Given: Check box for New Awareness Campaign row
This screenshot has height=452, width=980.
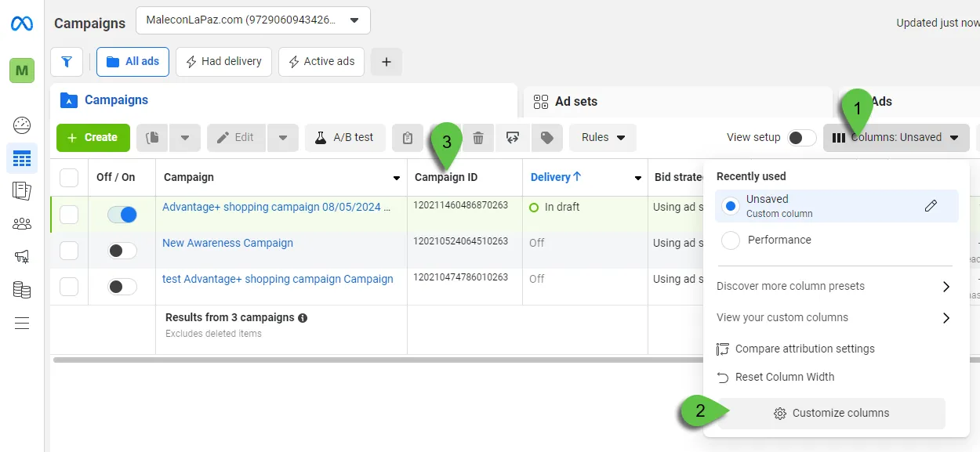Looking at the screenshot, I should 69,251.
